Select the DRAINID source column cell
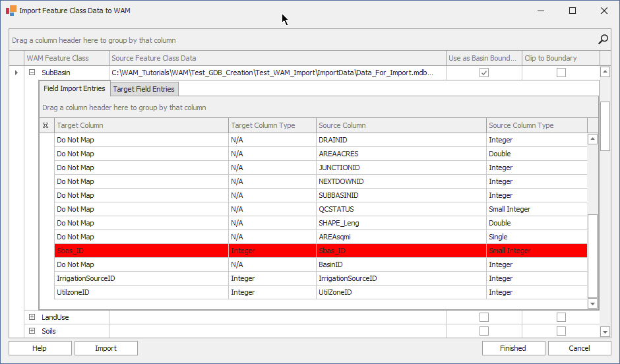This screenshot has width=620, height=364. click(x=401, y=140)
